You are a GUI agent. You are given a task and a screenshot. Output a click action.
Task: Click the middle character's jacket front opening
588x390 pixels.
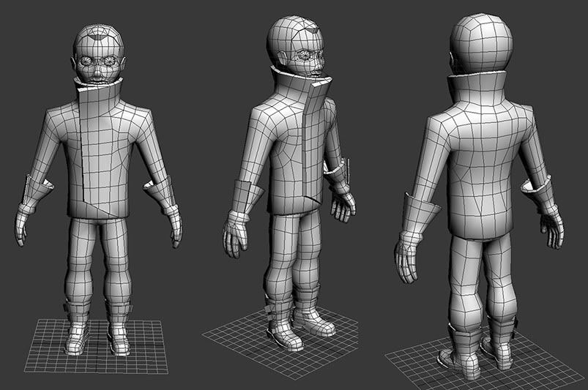pyautogui.click(x=313, y=146)
